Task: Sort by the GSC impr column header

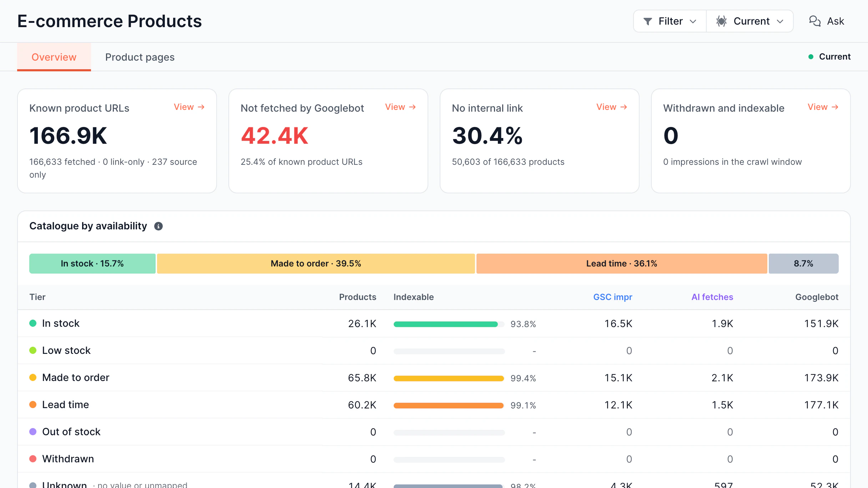Action: click(613, 297)
